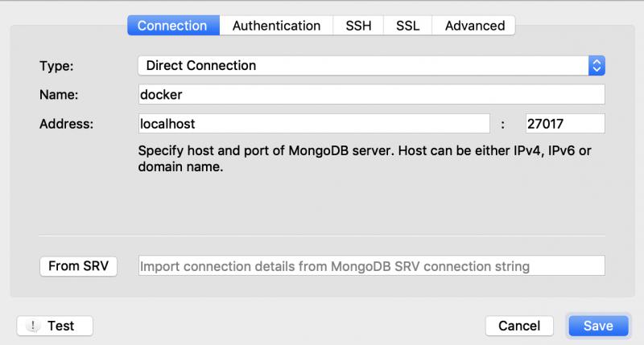Open the SSL tab

pos(407,26)
